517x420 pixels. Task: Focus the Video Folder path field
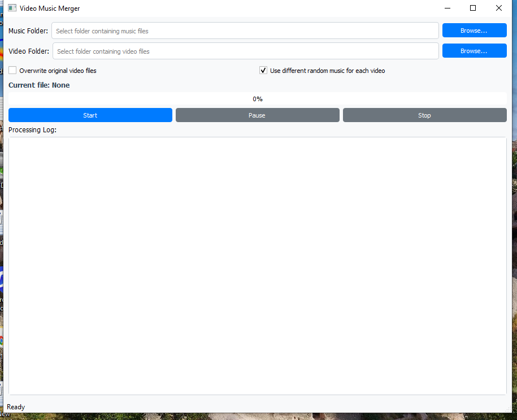pyautogui.click(x=245, y=51)
